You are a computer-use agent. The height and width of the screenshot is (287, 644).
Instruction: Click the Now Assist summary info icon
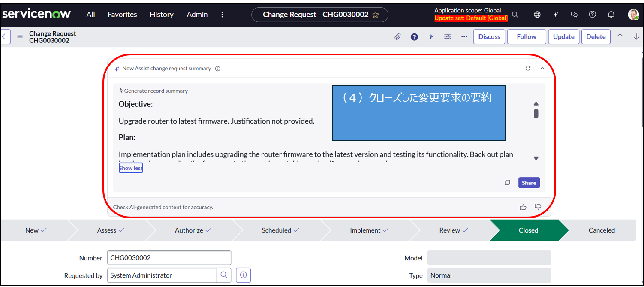coord(218,69)
